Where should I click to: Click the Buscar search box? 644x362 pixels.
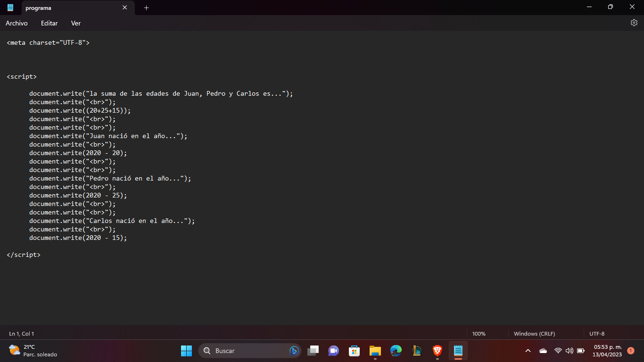(250, 351)
